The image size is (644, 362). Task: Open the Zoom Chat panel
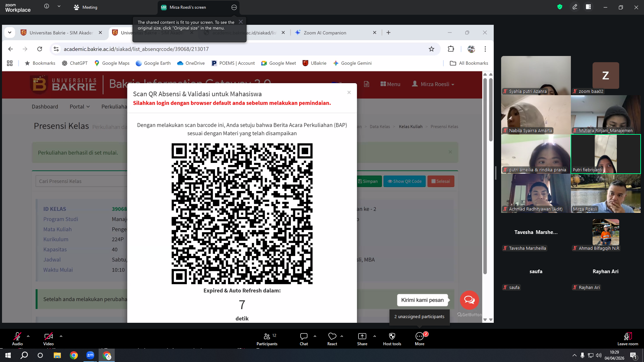304,339
